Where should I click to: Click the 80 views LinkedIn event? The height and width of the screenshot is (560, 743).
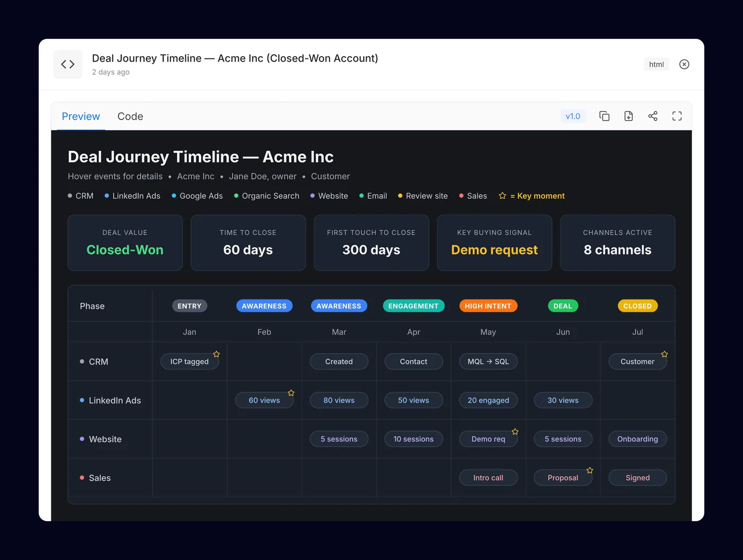339,400
